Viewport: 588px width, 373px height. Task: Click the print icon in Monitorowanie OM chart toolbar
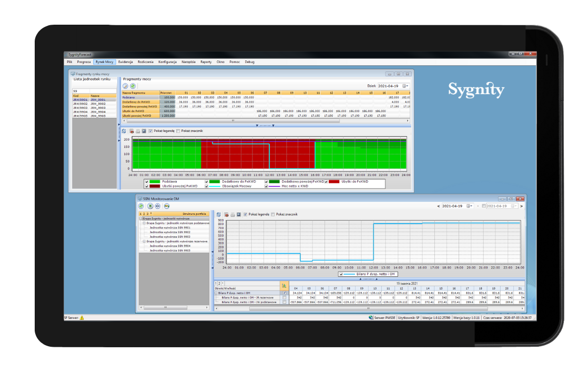232,214
